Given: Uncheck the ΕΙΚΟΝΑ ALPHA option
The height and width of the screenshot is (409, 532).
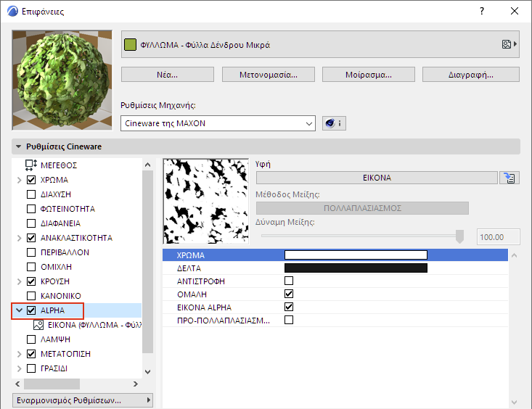Looking at the screenshot, I should point(289,307).
